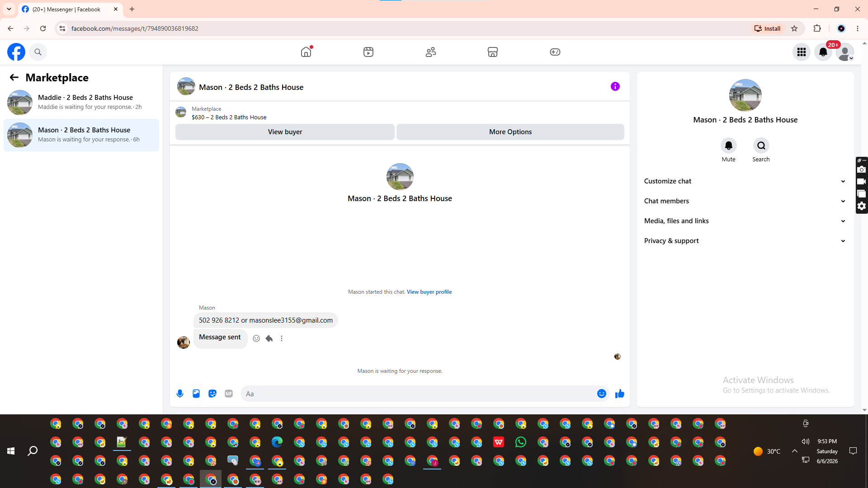868x488 pixels.
Task: Select Mason's 2 Beds 2 Baths chat
Action: tap(81, 135)
